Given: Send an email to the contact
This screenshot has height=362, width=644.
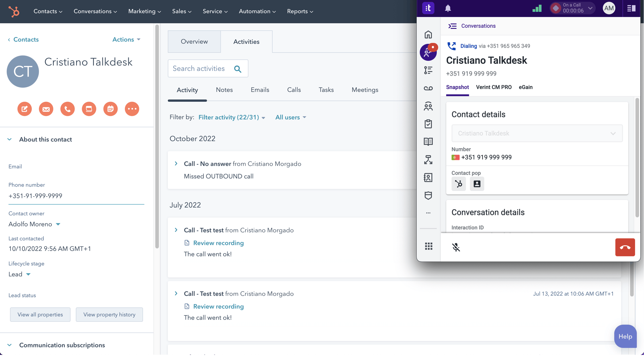Looking at the screenshot, I should (46, 109).
